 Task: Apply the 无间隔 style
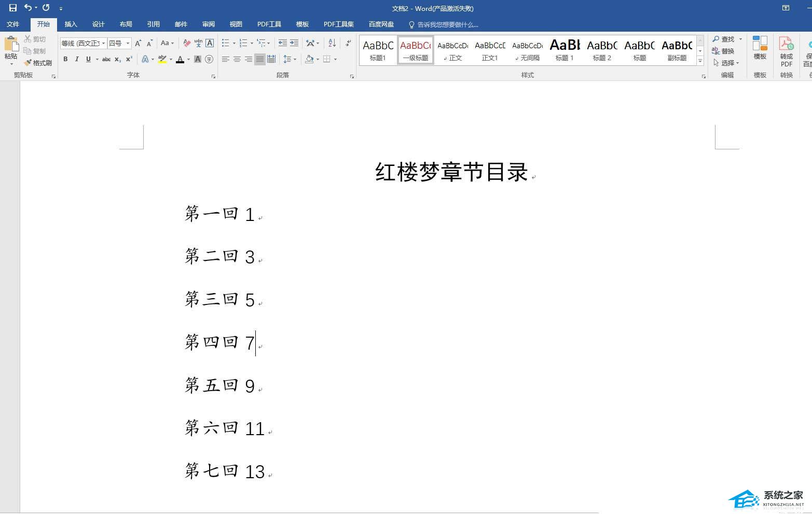pos(528,50)
